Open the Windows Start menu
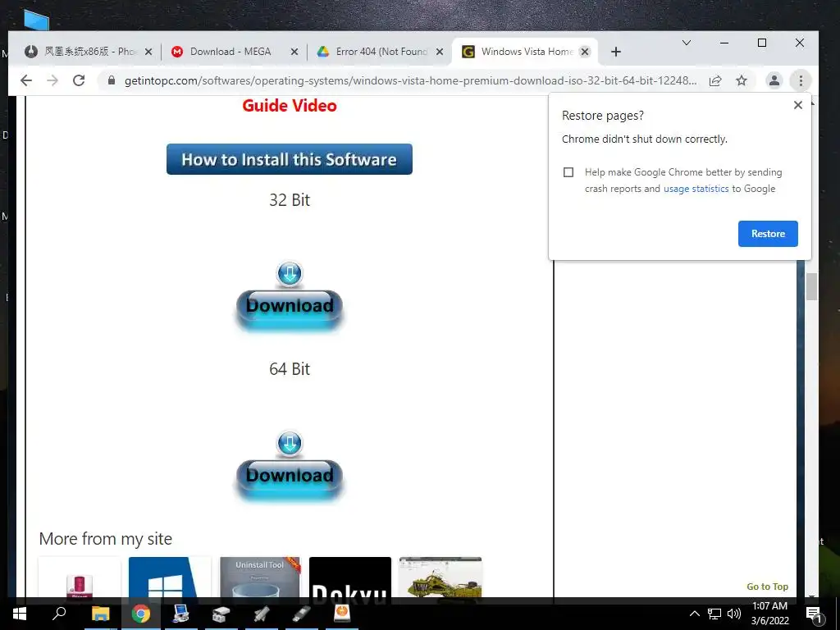The height and width of the screenshot is (630, 840). pos(20,614)
